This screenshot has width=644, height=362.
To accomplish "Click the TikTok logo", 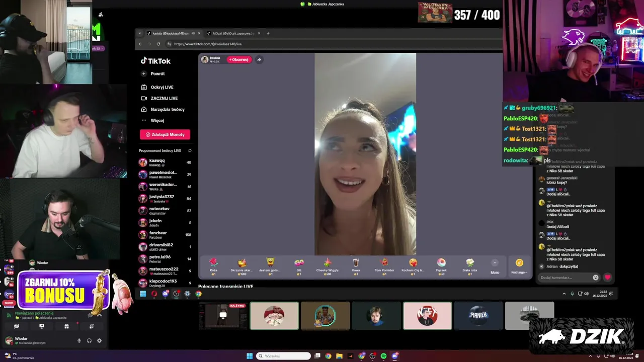I will point(155,61).
